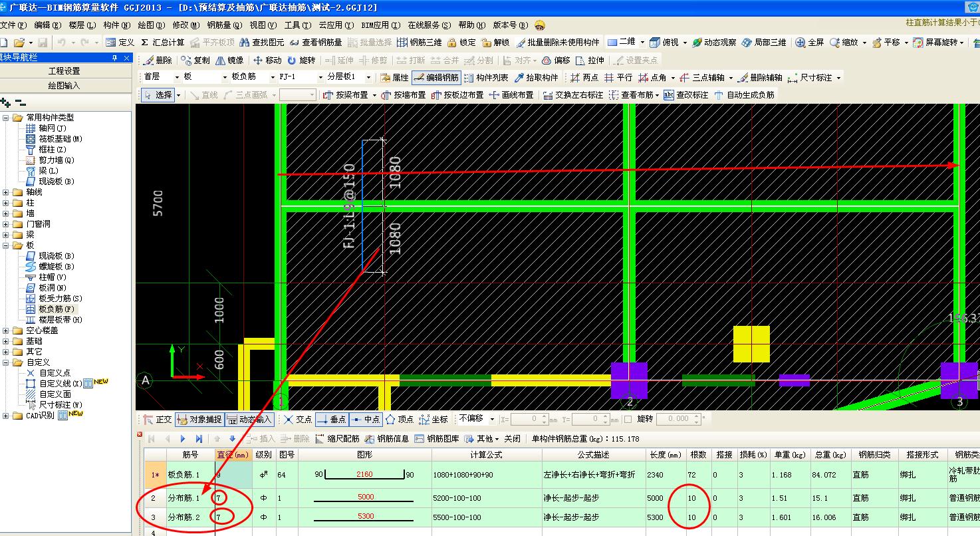Select the 旋转 rotate tool

coord(301,60)
